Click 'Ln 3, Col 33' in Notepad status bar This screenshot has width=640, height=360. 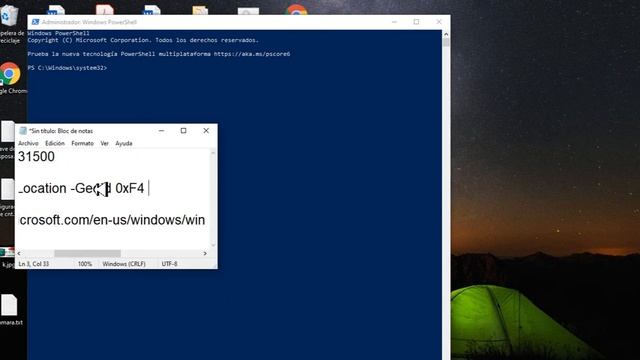click(x=34, y=264)
